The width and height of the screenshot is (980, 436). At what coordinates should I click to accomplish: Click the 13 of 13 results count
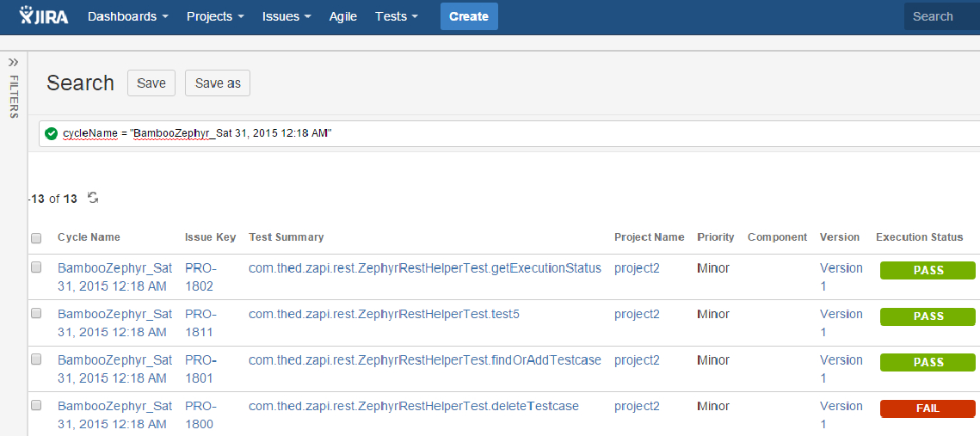(52, 199)
